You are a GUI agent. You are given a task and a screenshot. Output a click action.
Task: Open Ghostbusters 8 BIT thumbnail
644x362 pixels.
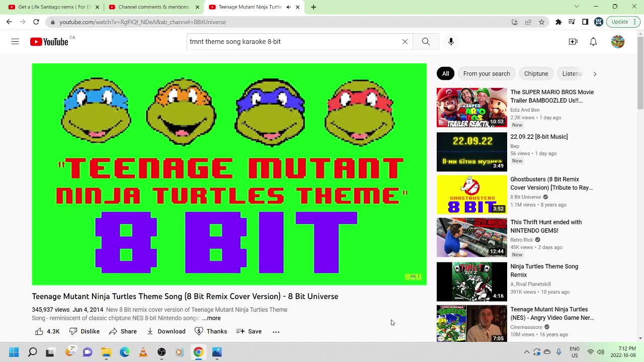472,195
